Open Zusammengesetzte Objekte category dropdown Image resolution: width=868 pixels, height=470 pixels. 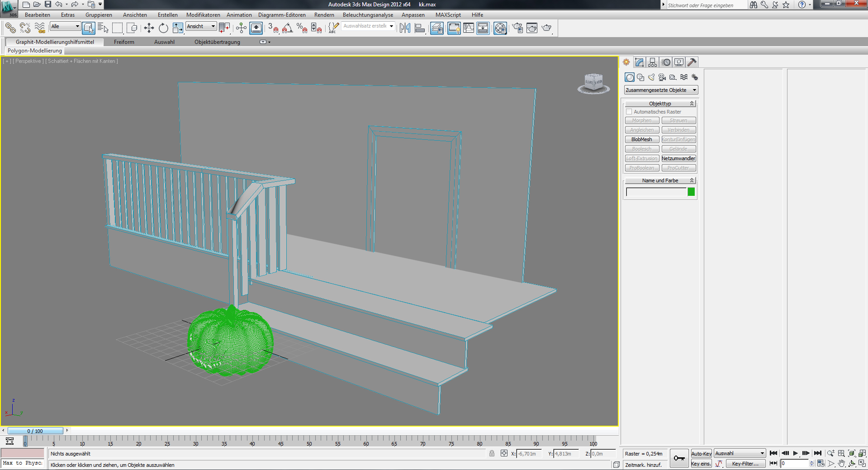(x=661, y=90)
